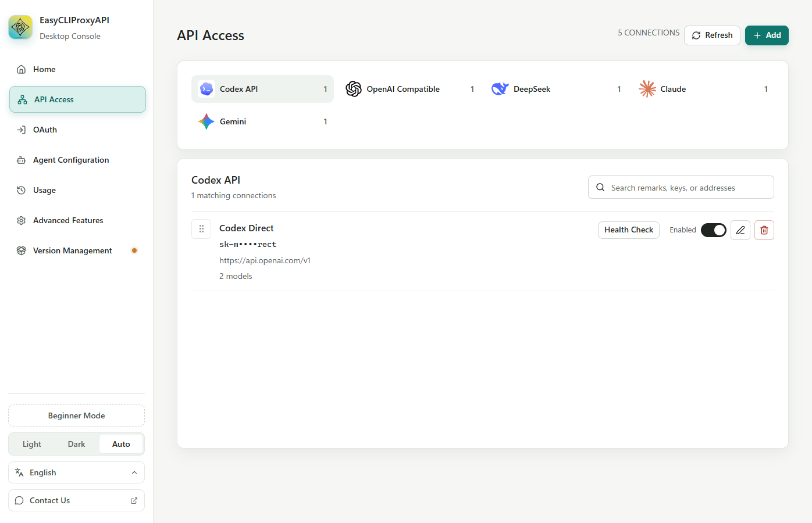Click the search magnifier icon
This screenshot has height=523, width=812.
point(600,187)
